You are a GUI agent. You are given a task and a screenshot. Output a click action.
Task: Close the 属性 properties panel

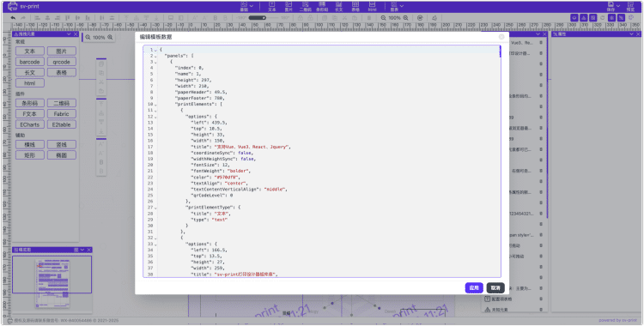(x=638, y=34)
